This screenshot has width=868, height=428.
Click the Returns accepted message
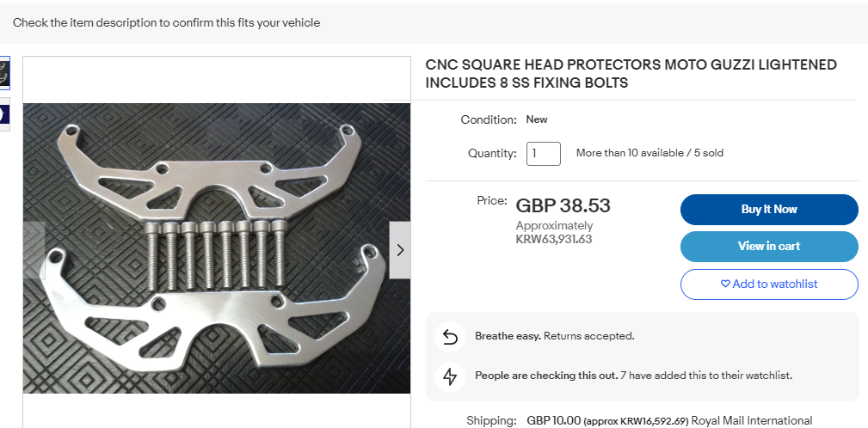589,336
